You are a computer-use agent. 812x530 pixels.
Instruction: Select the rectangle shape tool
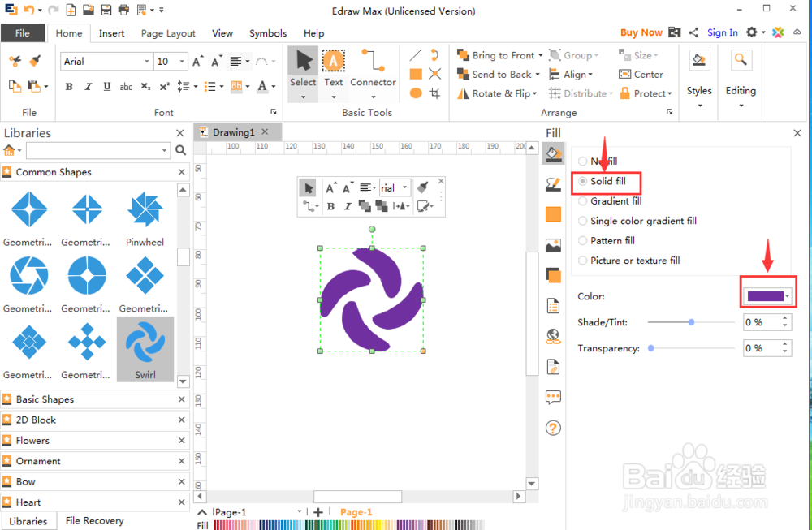[415, 74]
